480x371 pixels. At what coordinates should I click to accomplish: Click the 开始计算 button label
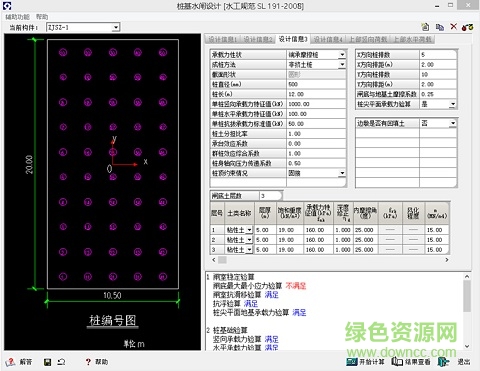click(x=372, y=362)
